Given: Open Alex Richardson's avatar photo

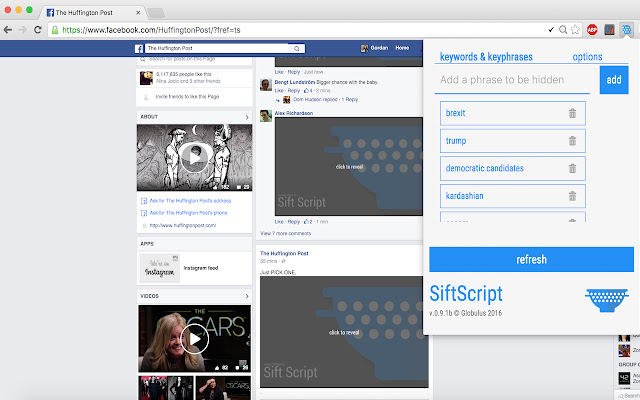Looking at the screenshot, I should pos(266,116).
